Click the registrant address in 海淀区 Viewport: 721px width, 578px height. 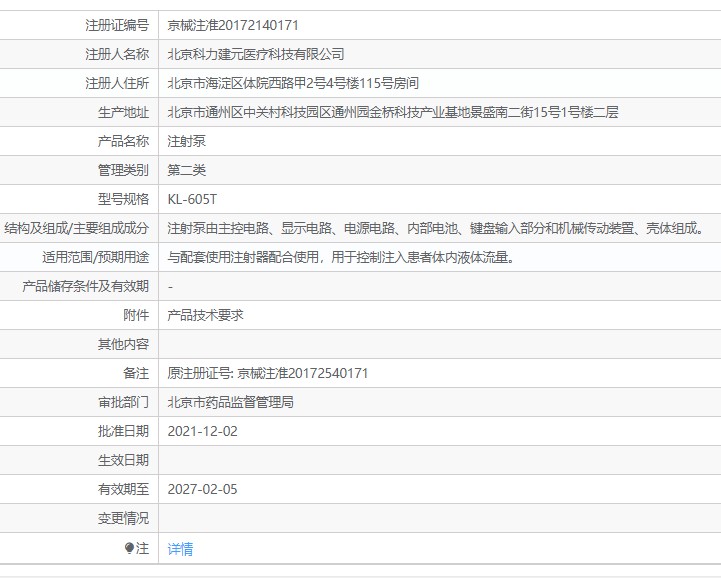(x=293, y=83)
